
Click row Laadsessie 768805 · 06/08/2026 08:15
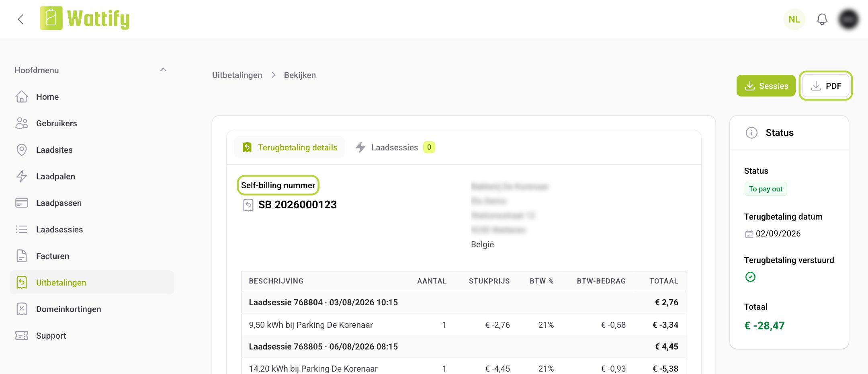tap(464, 347)
